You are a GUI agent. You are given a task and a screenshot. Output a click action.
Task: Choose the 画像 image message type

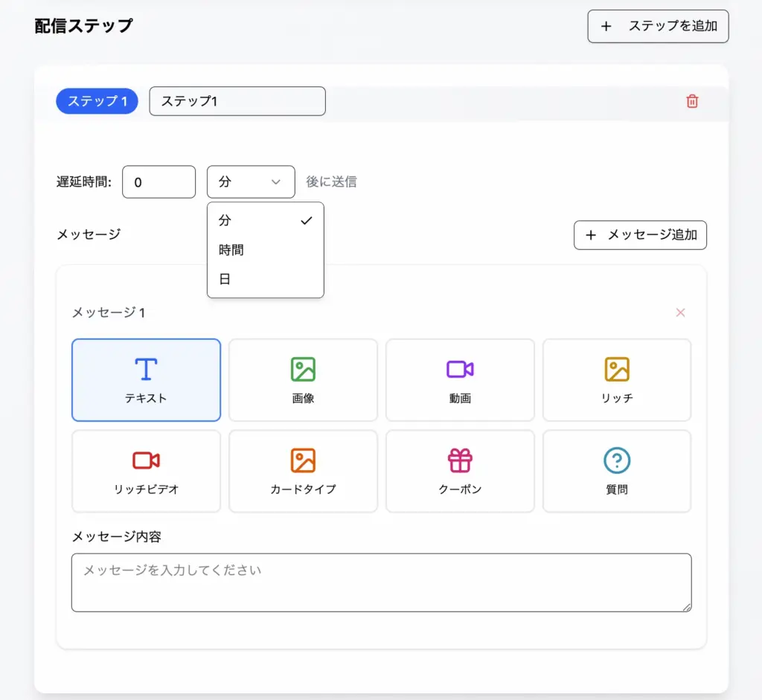(x=303, y=370)
